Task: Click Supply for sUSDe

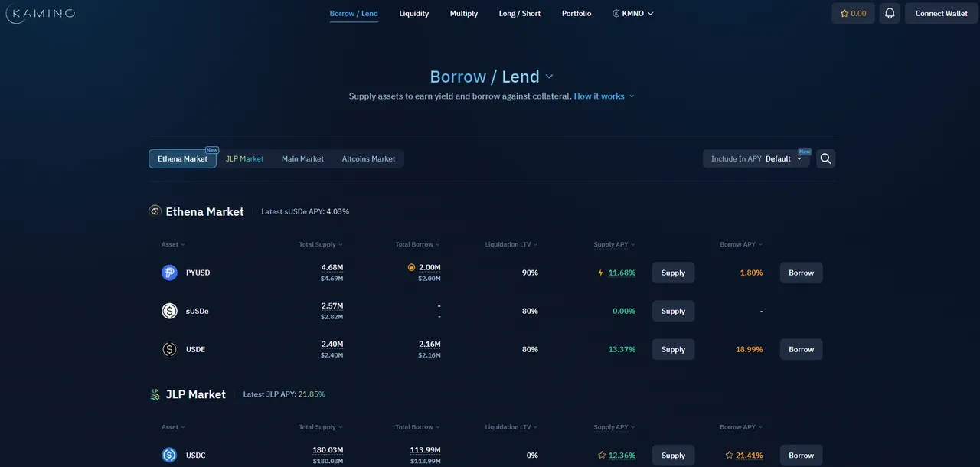Action: (x=673, y=311)
